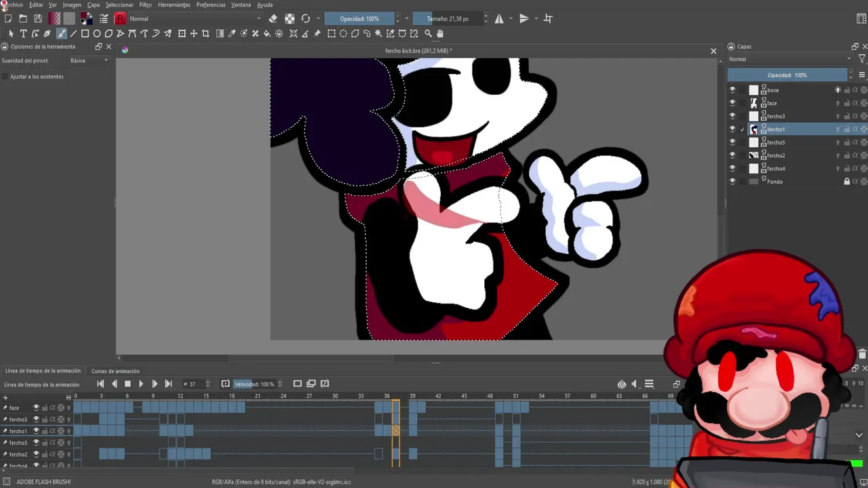The image size is (868, 488).
Task: Open the Capa menu
Action: click(x=94, y=5)
